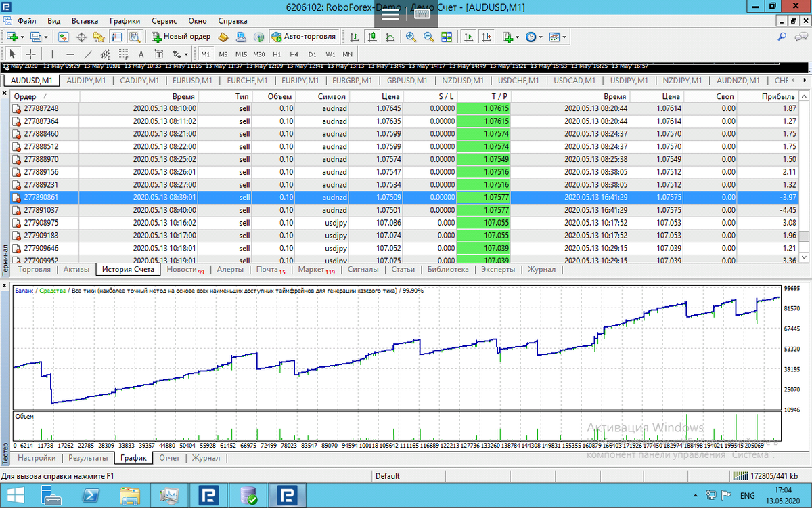
Task: Expand the Indicators dropdown arrow
Action: pos(518,37)
